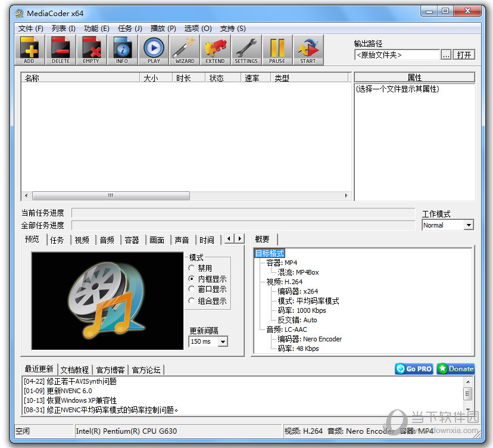This screenshot has width=493, height=448.
Task: Open the 功能 (E) menu
Action: [96, 29]
